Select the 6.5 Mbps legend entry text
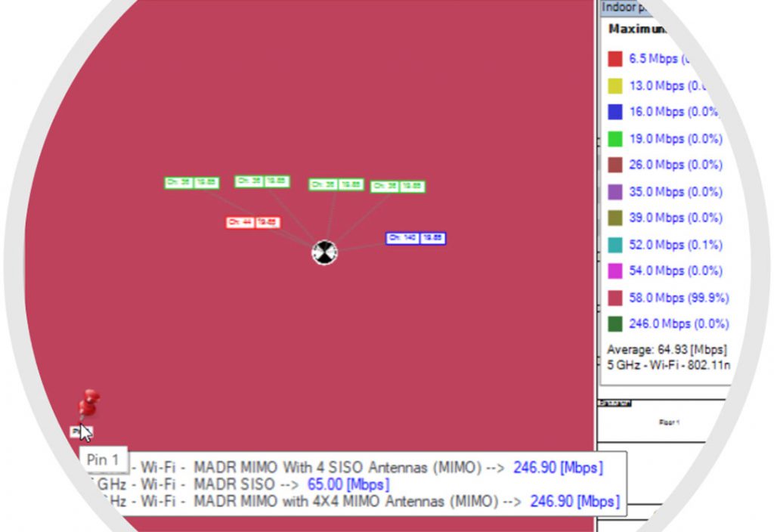 pos(661,59)
